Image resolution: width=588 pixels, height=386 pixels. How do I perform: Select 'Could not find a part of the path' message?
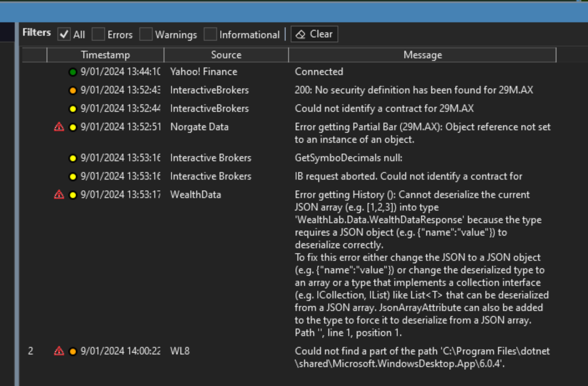click(x=422, y=357)
